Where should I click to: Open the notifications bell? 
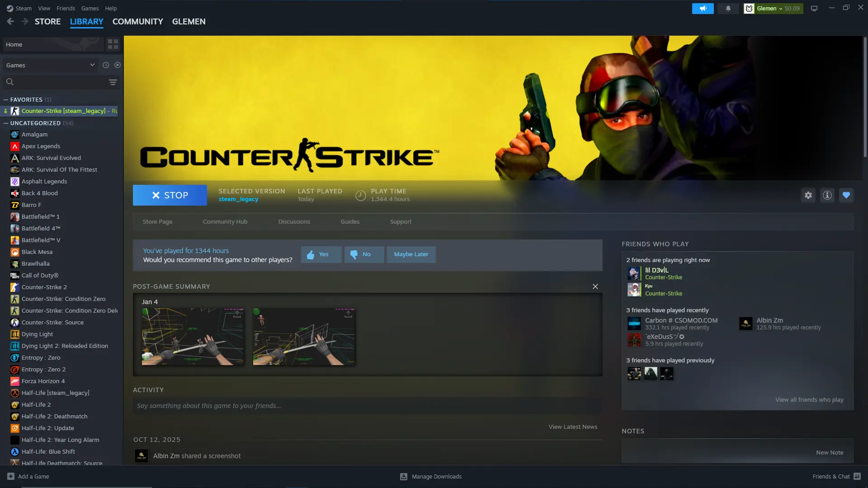728,8
